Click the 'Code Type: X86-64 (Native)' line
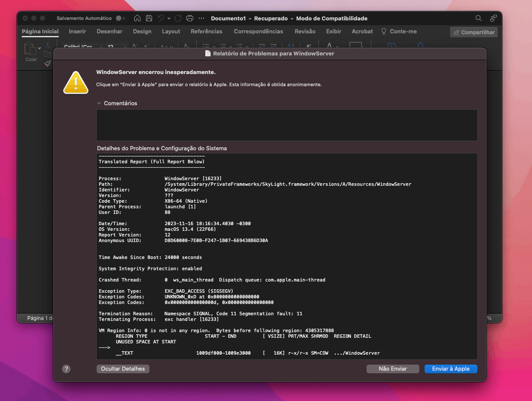The image size is (532, 401). 153,201
